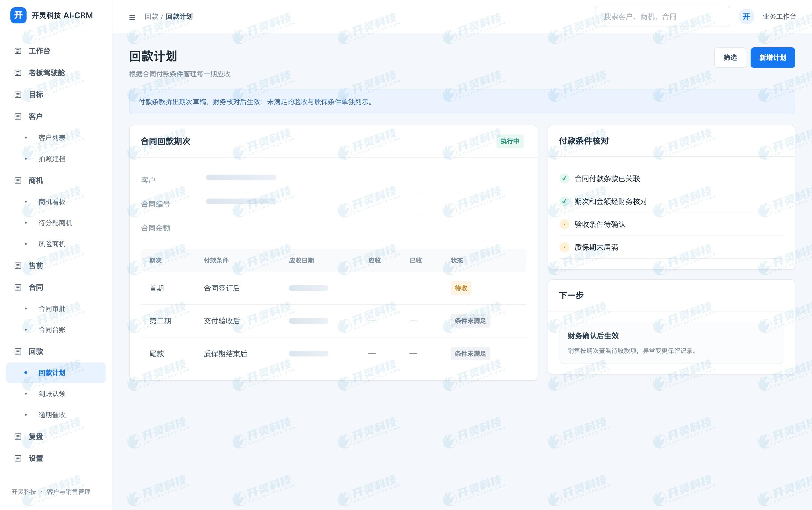Focus the 搜索客户、商机、合同 search field
The height and width of the screenshot is (510, 812).
coord(662,16)
